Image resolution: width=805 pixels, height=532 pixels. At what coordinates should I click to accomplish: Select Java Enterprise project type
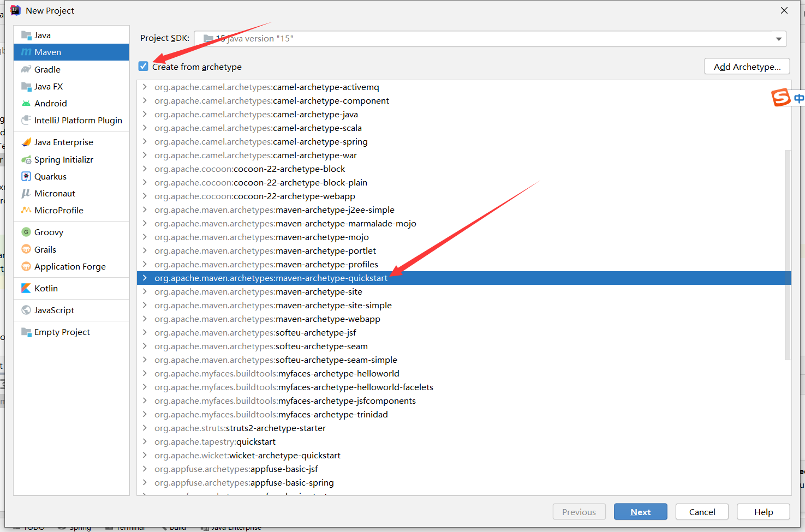(x=71, y=142)
